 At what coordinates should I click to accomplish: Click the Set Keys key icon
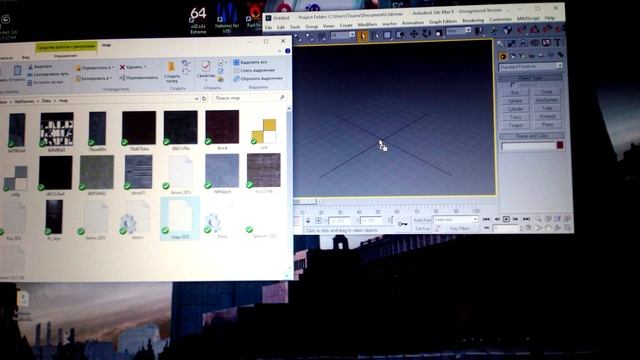click(x=403, y=224)
